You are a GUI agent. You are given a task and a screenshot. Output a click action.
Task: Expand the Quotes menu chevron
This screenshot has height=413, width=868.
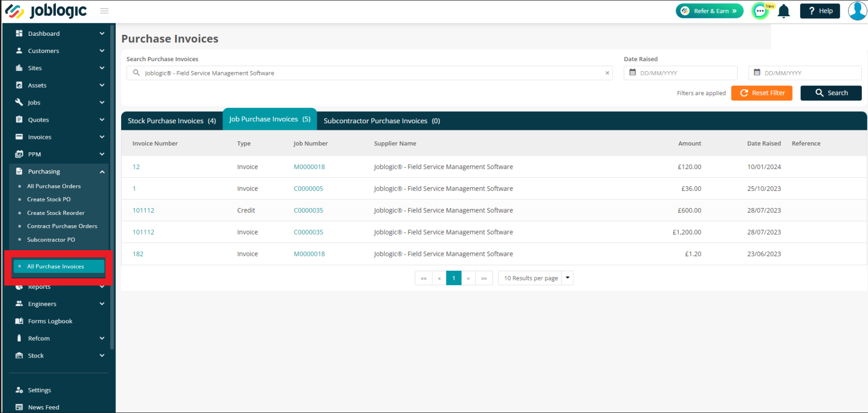coord(102,119)
